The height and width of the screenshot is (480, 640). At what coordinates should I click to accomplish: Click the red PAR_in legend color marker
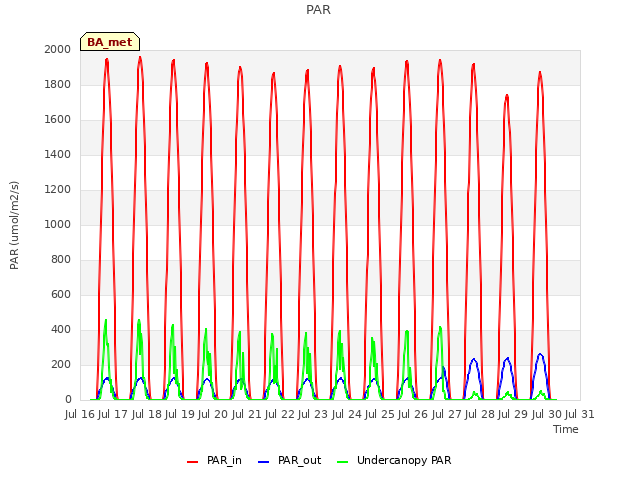click(192, 462)
